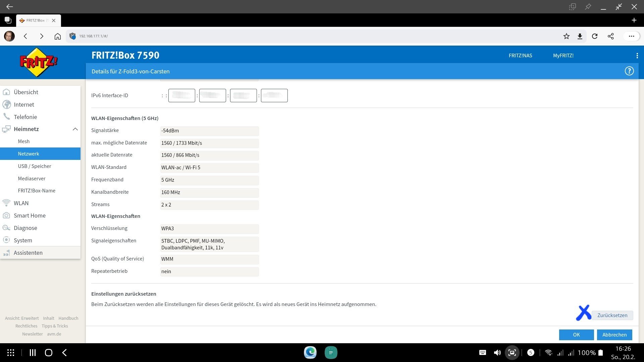Click the Zurücksetzen button

coord(612,315)
